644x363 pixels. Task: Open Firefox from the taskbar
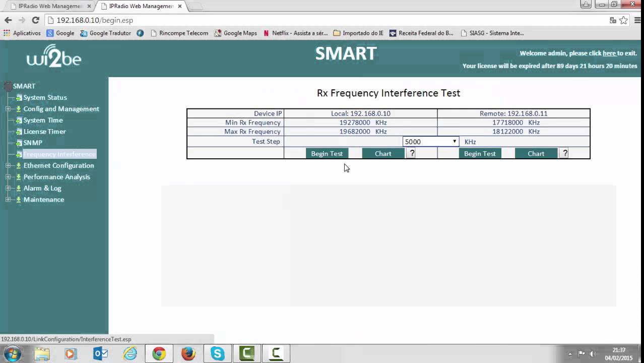pos(188,354)
